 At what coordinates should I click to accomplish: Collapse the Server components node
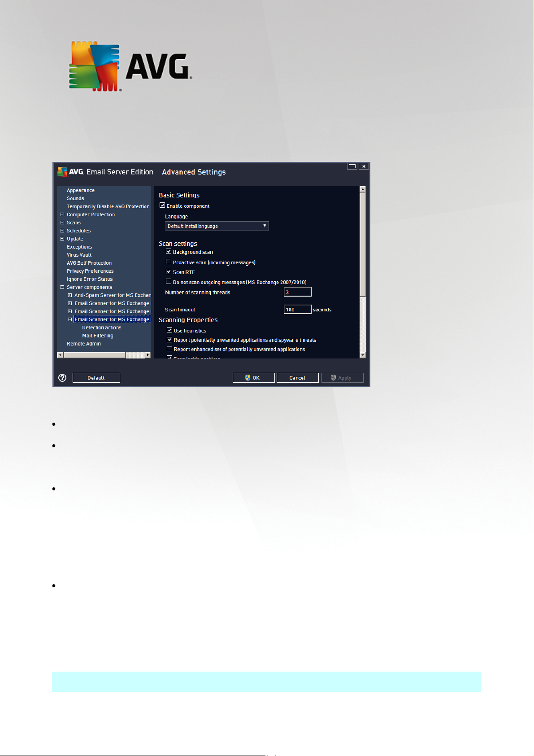[62, 287]
